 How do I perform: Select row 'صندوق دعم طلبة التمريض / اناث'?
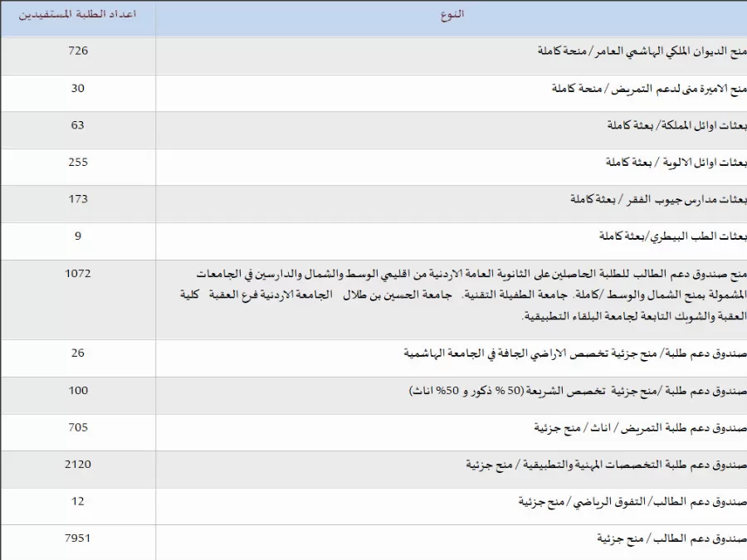pos(373,432)
